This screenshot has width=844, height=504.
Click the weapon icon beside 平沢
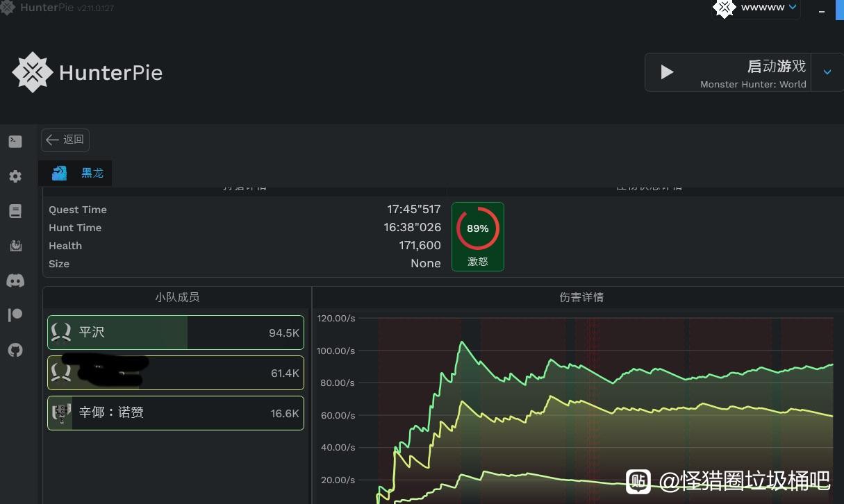click(61, 333)
